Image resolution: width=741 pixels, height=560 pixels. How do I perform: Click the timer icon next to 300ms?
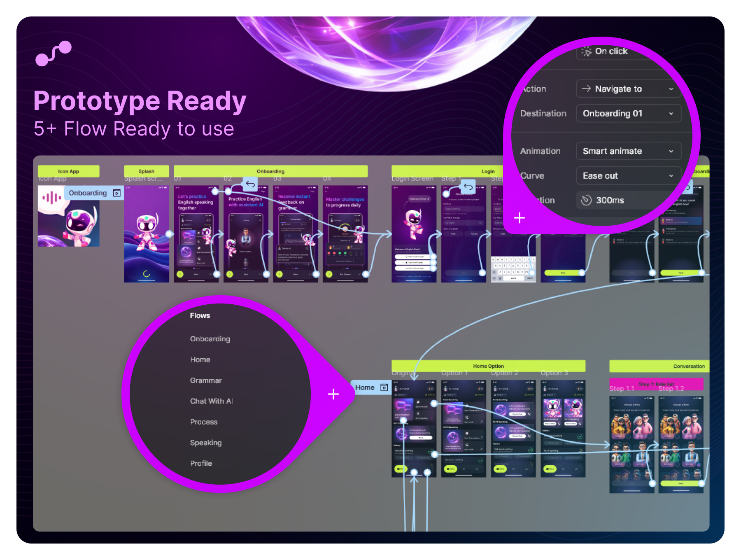click(586, 200)
